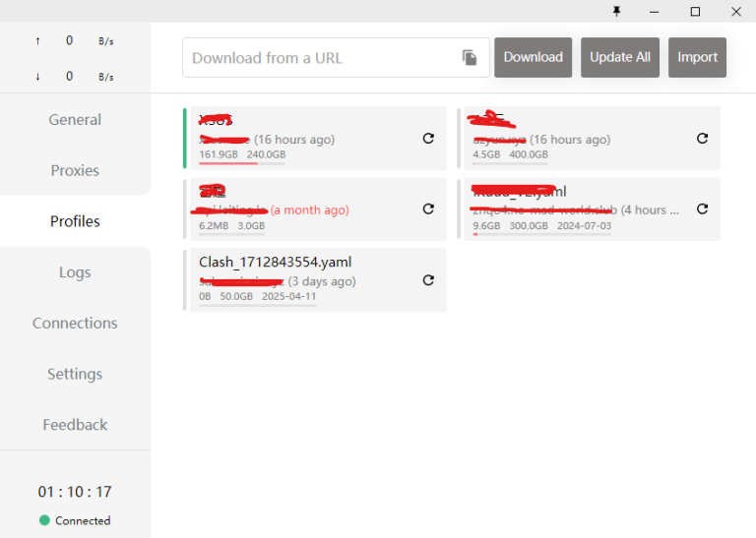The image size is (756, 538).
Task: Go to Settings in the sidebar
Action: (75, 375)
